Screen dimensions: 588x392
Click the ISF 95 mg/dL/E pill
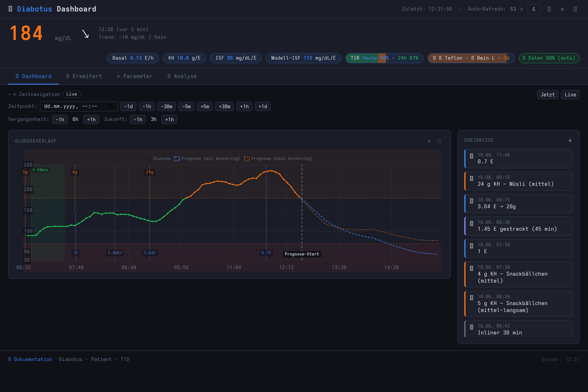click(x=236, y=58)
